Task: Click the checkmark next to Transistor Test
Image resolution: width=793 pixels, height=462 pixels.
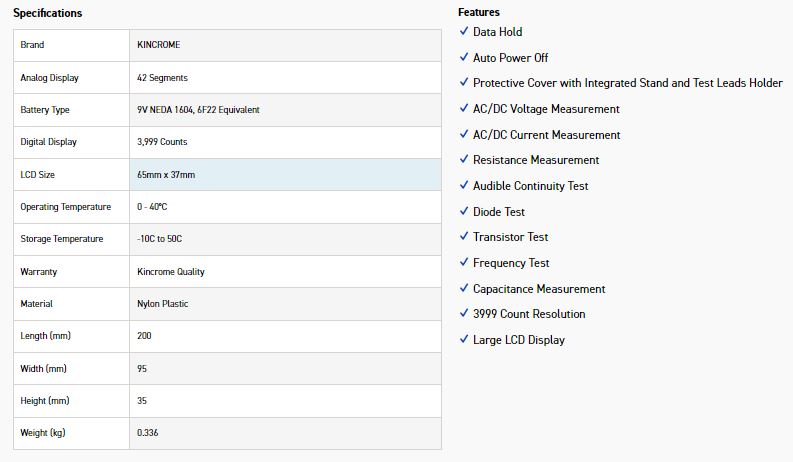Action: pos(463,237)
